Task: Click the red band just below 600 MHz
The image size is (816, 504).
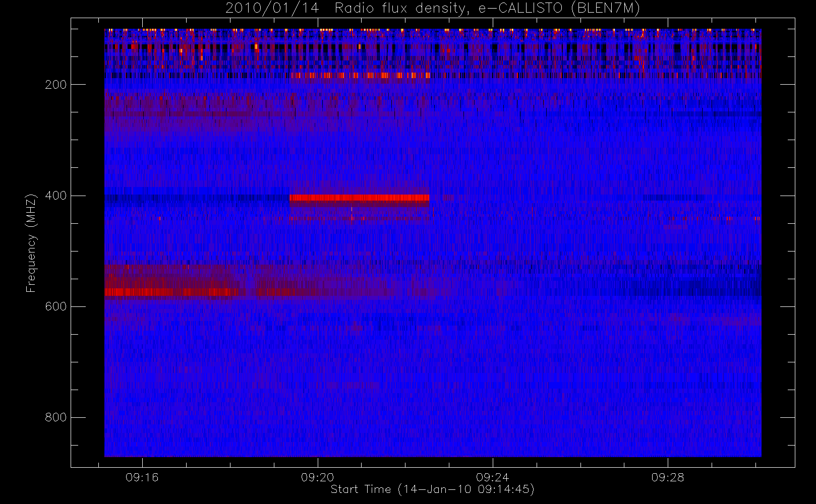Action: click(171, 292)
